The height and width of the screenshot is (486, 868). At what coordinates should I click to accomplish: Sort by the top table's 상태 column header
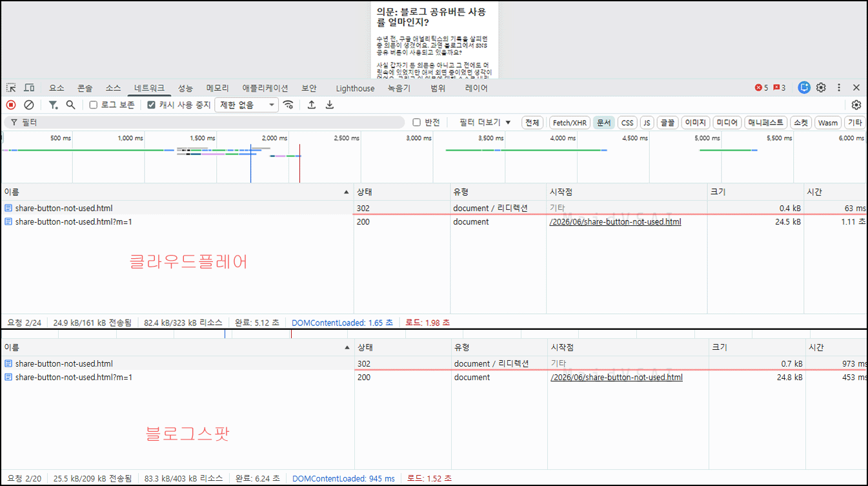point(402,192)
